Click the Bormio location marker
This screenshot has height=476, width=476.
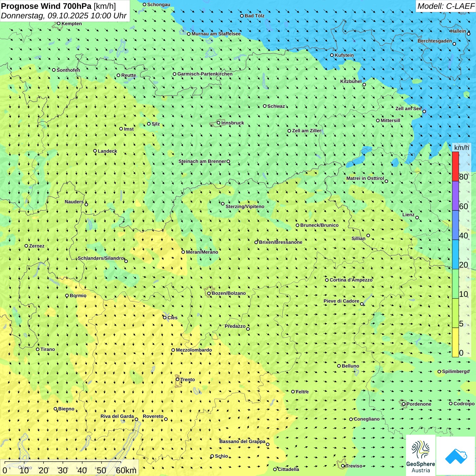tap(67, 296)
